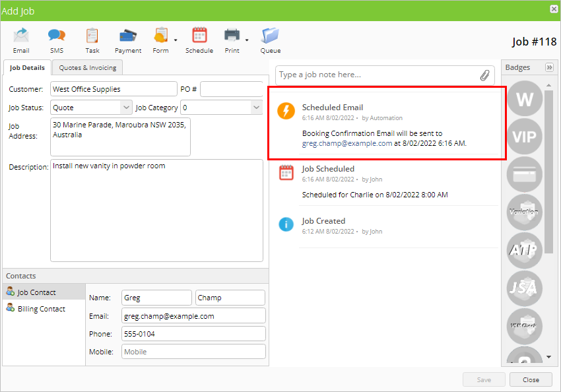Click the Job Scheduled note title
561x392 pixels.
coord(328,169)
